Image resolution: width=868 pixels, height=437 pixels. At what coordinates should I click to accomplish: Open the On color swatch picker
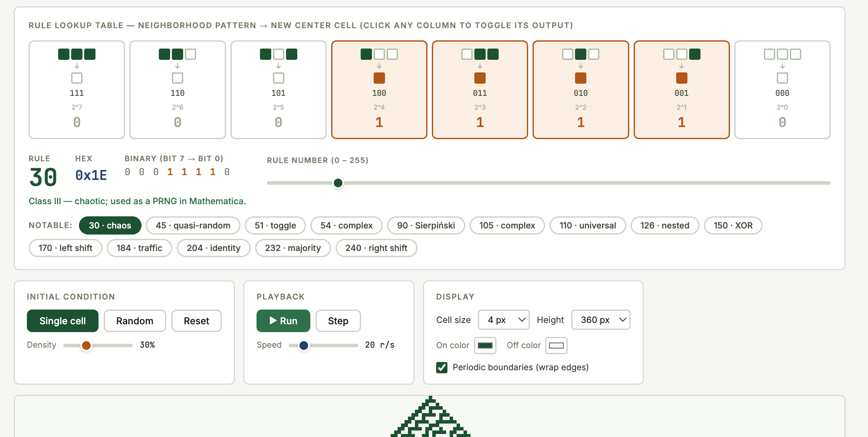point(485,346)
